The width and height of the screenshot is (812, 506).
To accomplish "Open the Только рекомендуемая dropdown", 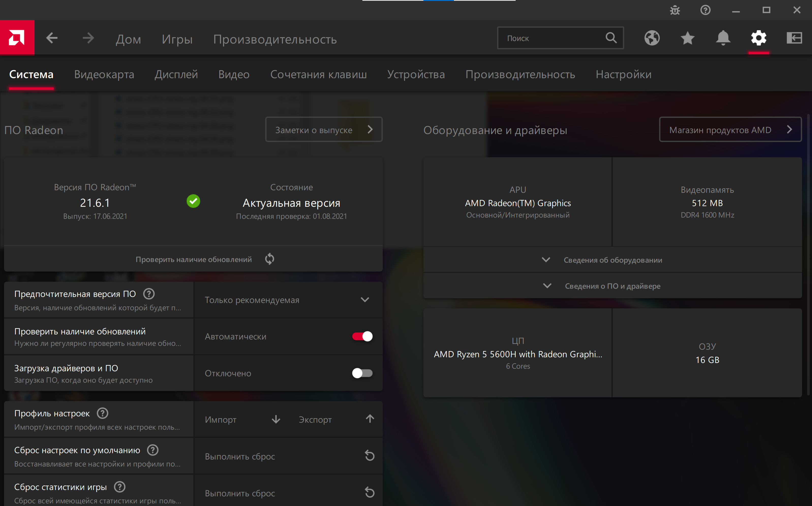I will click(288, 299).
